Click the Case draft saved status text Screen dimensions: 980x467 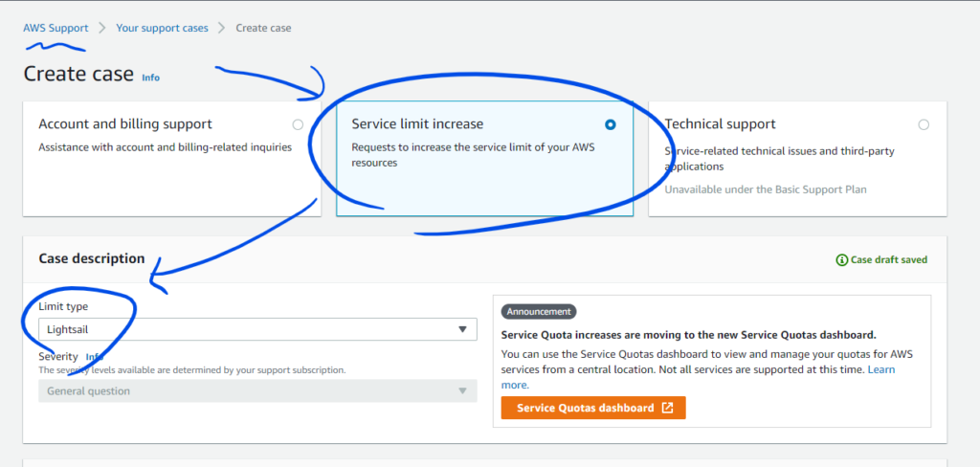[889, 259]
